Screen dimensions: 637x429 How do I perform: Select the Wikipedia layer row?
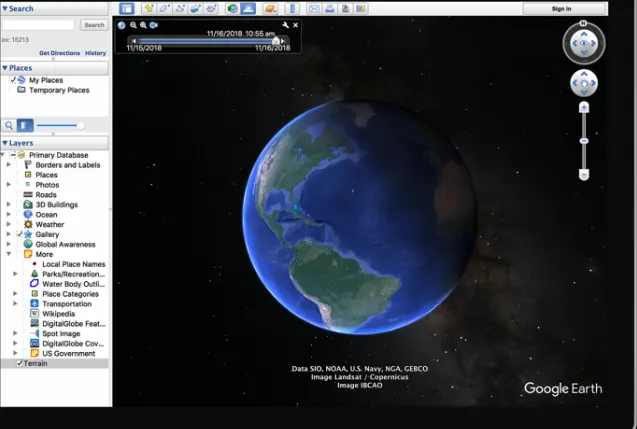[58, 314]
